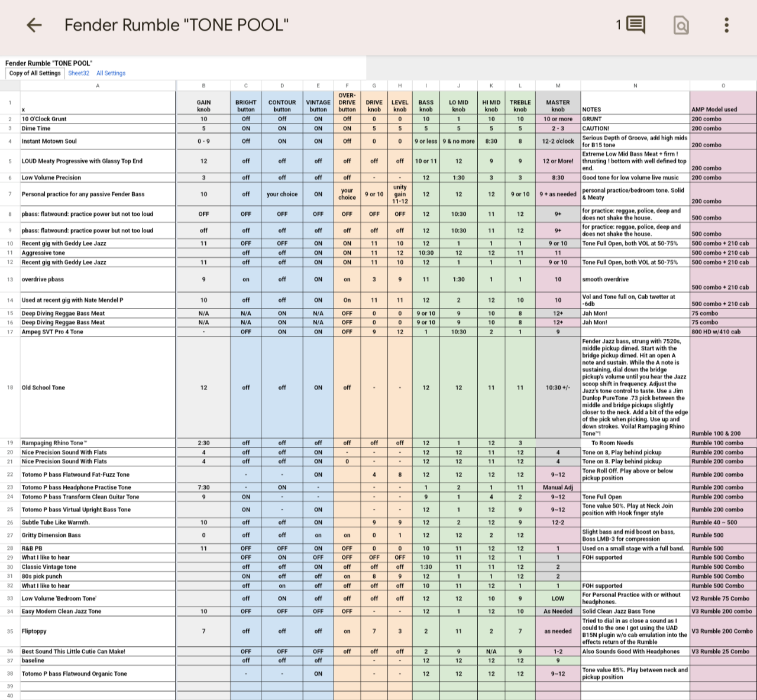
Task: Select column A header
Action: pyautogui.click(x=98, y=86)
